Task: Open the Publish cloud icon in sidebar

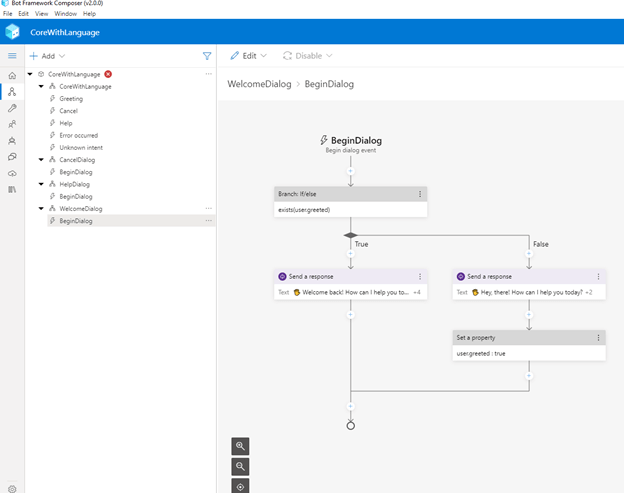Action: point(12,173)
